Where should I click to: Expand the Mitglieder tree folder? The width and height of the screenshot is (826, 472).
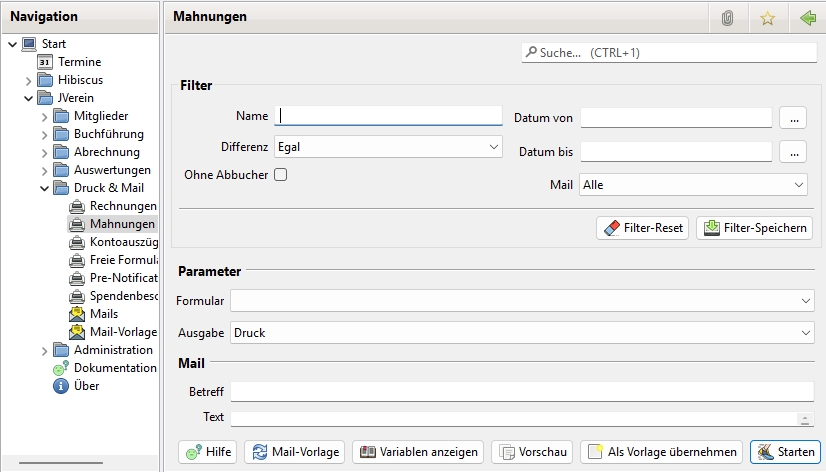45,117
